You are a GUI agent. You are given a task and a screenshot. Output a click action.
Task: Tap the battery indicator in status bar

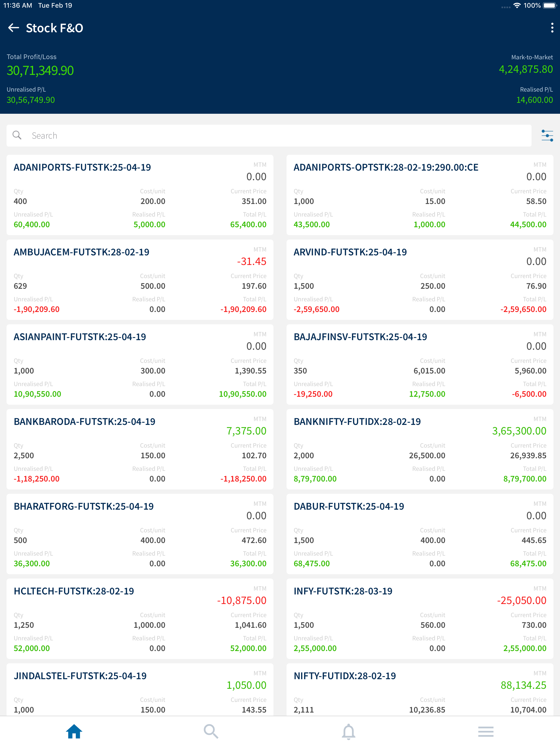click(x=550, y=5)
